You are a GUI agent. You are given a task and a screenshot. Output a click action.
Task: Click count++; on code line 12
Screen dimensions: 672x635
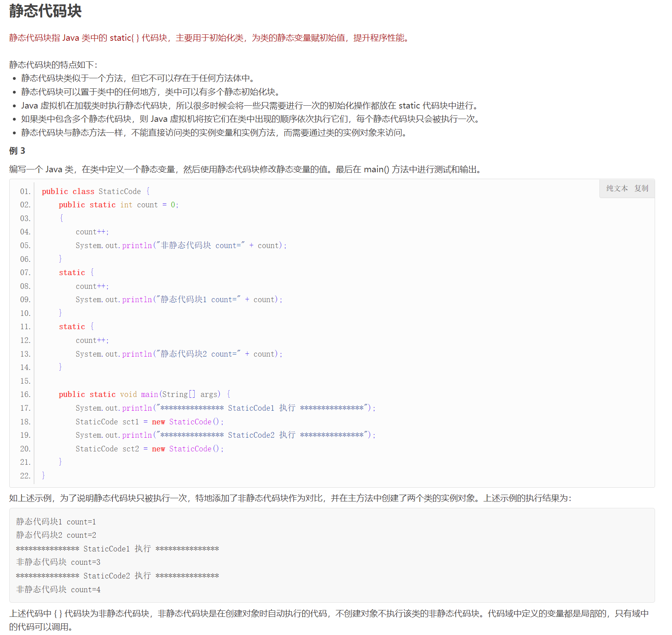pyautogui.click(x=92, y=340)
